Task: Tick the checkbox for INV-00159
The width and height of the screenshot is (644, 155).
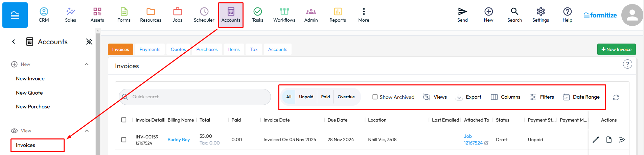Action: tap(124, 139)
